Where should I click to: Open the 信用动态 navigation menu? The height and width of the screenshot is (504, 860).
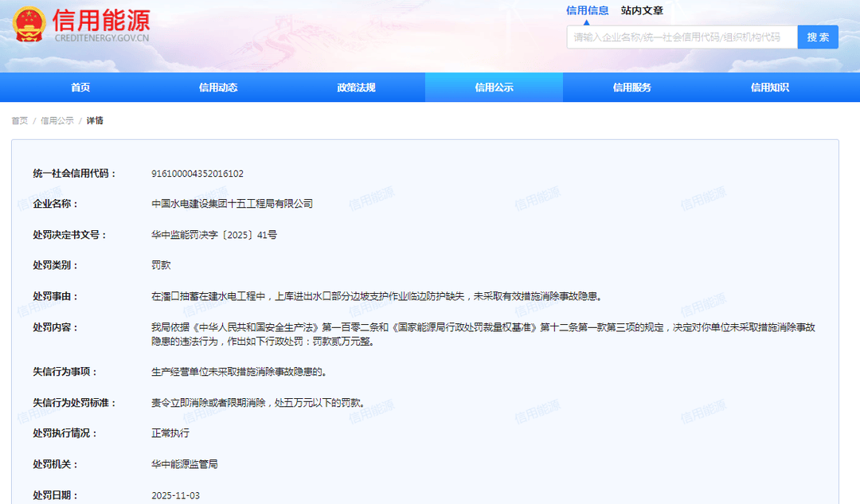(220, 88)
